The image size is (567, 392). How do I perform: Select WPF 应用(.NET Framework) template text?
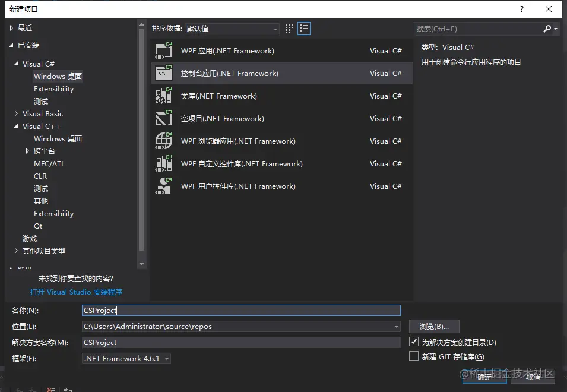[227, 51]
